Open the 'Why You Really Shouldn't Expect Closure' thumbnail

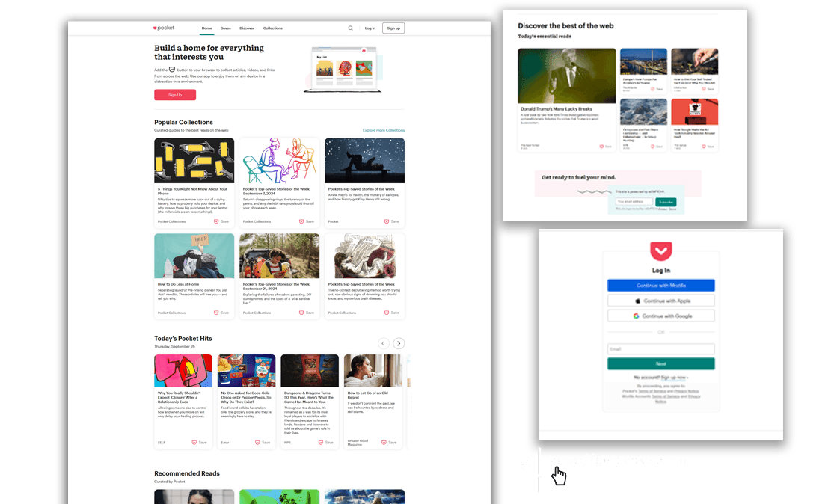coord(183,371)
